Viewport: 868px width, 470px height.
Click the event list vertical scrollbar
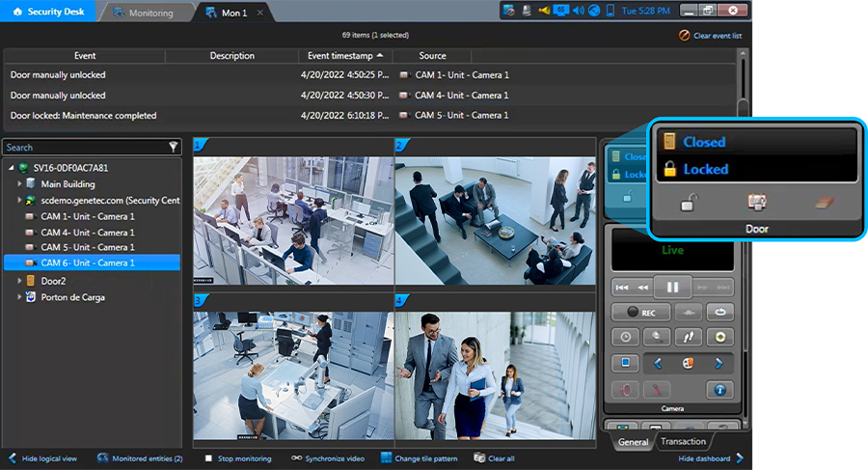pos(742,82)
